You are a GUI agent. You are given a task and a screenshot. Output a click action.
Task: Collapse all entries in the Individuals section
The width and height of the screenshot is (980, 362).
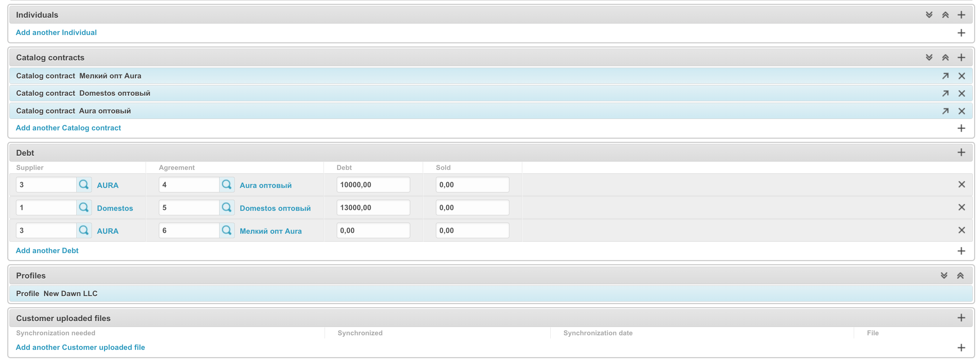945,15
